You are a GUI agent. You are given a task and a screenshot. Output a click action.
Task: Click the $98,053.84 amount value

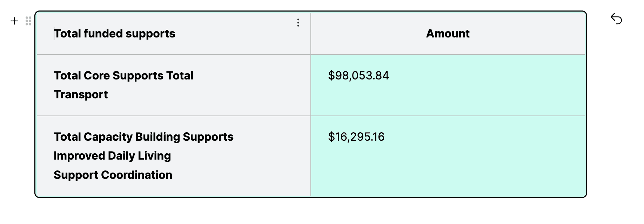(x=358, y=76)
